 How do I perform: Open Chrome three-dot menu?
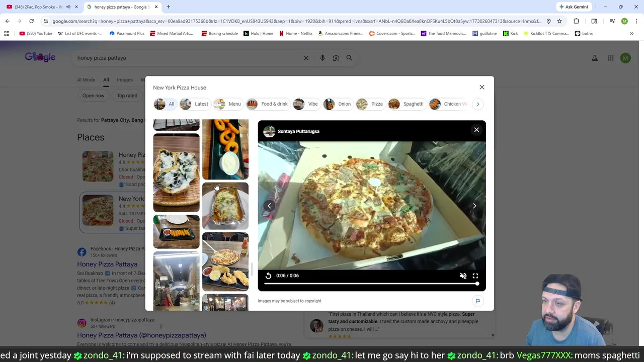coord(636,21)
